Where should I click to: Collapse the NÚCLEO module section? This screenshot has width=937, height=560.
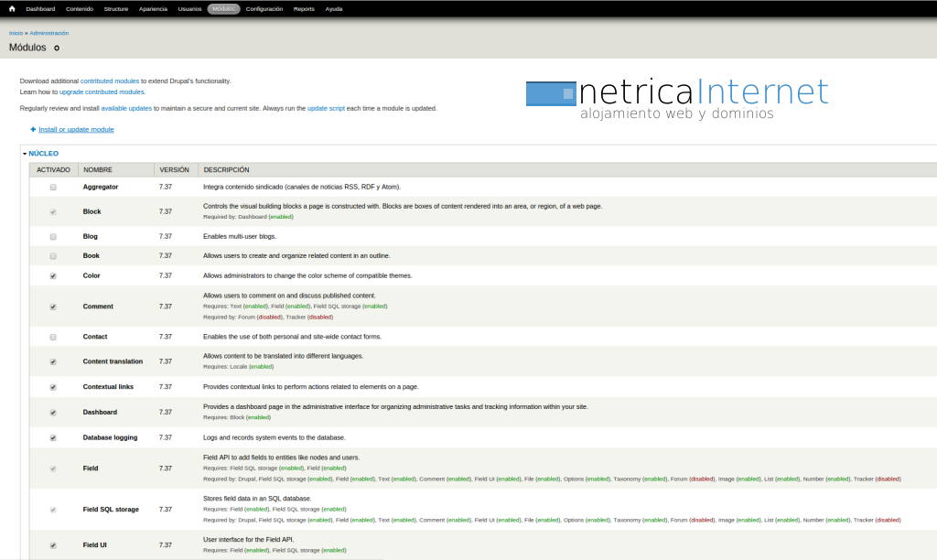[x=43, y=154]
